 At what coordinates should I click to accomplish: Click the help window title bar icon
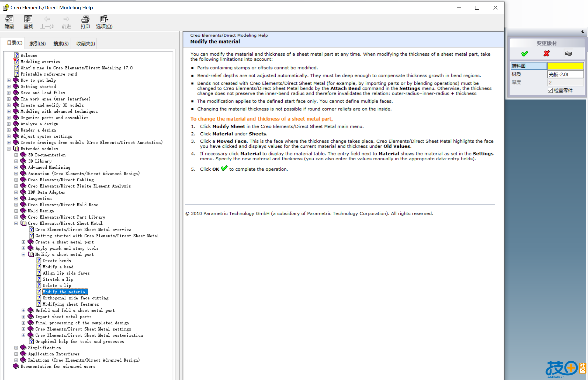coord(6,8)
